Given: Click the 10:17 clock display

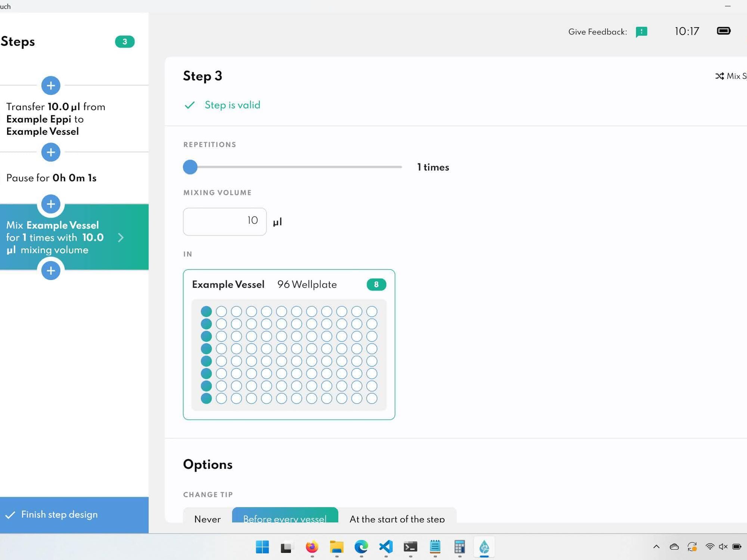Looking at the screenshot, I should tap(687, 31).
